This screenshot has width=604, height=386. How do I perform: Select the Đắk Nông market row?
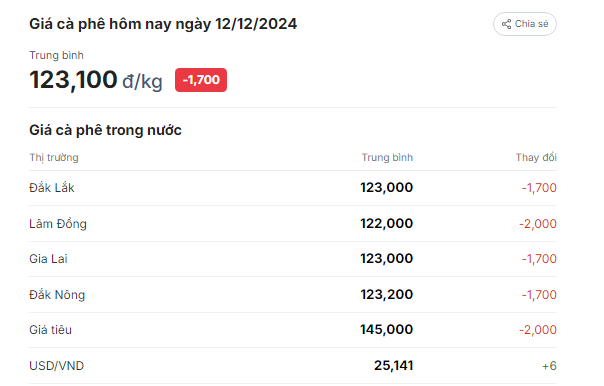[x=293, y=295]
